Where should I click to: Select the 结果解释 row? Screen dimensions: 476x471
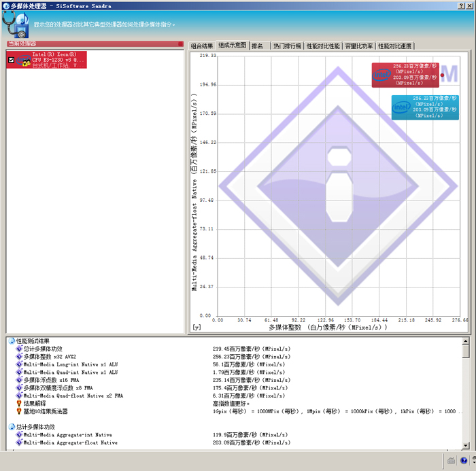[x=235, y=404]
